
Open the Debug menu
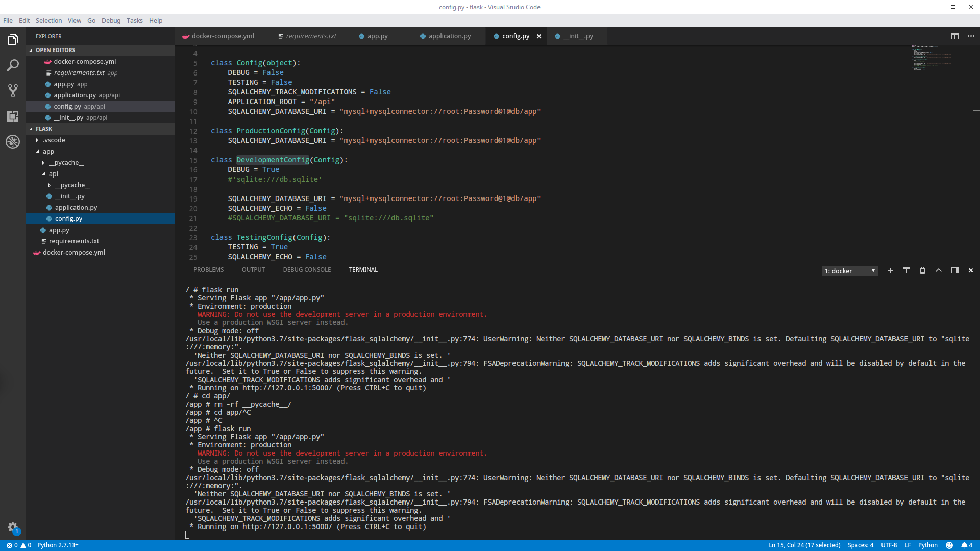coord(111,21)
